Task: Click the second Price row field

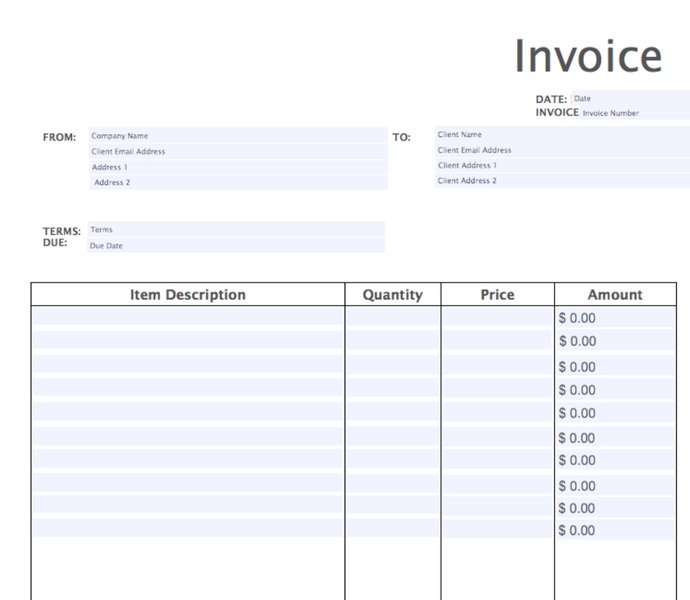Action: 497,339
